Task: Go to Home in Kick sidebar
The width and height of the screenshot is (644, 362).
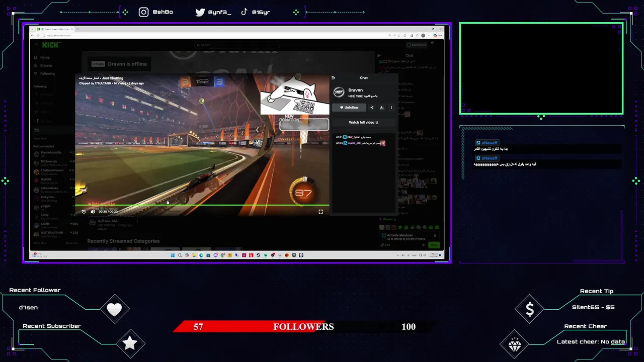Action: click(45, 57)
